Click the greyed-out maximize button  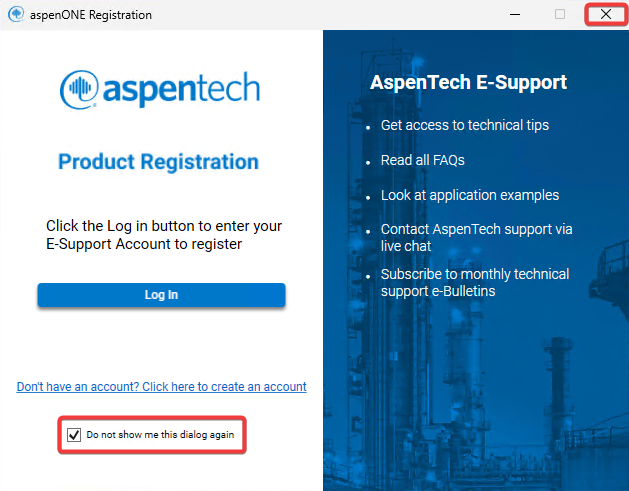pyautogui.click(x=560, y=14)
